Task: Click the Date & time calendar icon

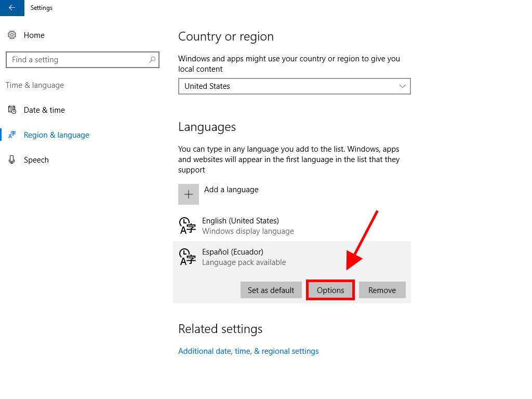Action: tap(12, 110)
